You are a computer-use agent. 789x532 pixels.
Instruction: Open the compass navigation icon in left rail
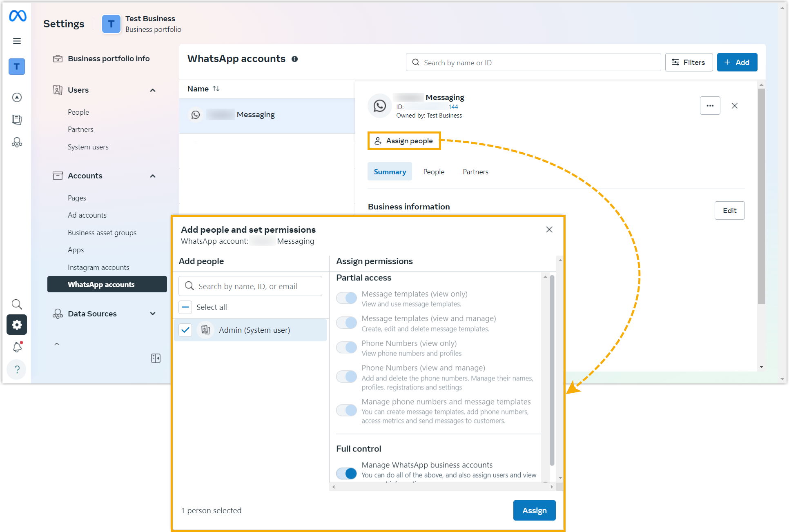pyautogui.click(x=17, y=97)
